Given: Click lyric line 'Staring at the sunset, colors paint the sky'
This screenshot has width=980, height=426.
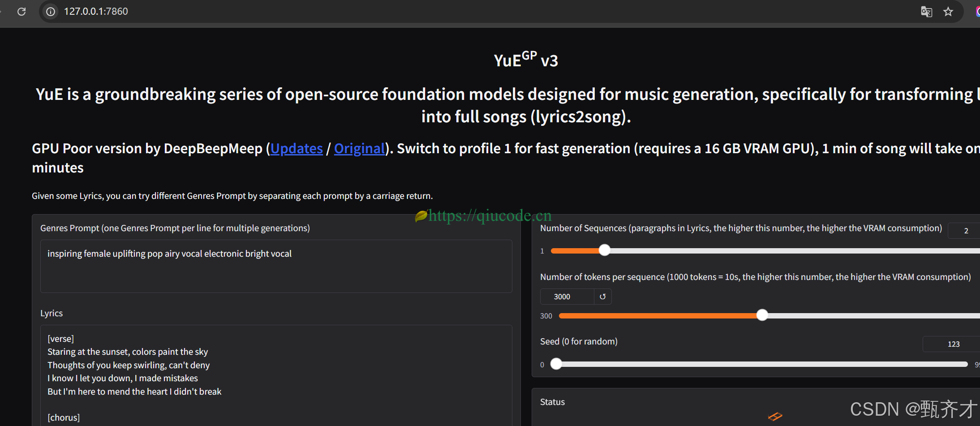Looking at the screenshot, I should pos(128,352).
